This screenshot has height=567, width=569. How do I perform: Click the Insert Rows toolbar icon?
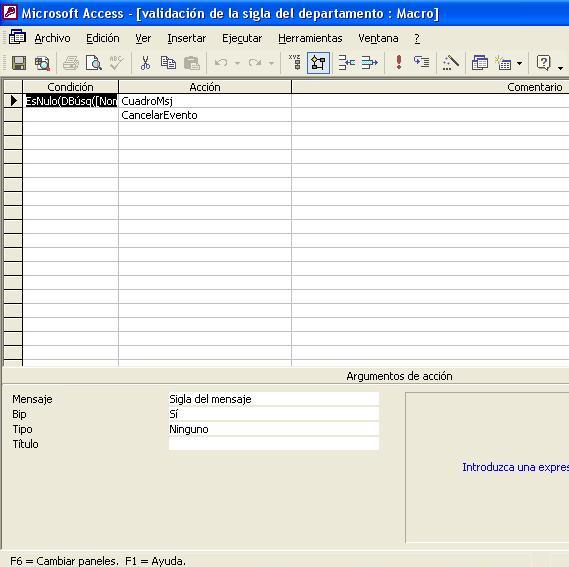pos(347,63)
